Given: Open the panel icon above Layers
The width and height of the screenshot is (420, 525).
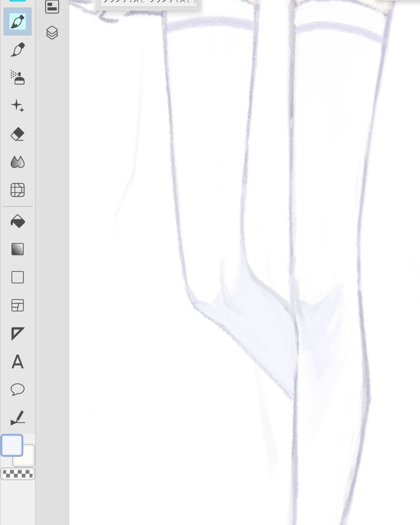Looking at the screenshot, I should click(52, 7).
